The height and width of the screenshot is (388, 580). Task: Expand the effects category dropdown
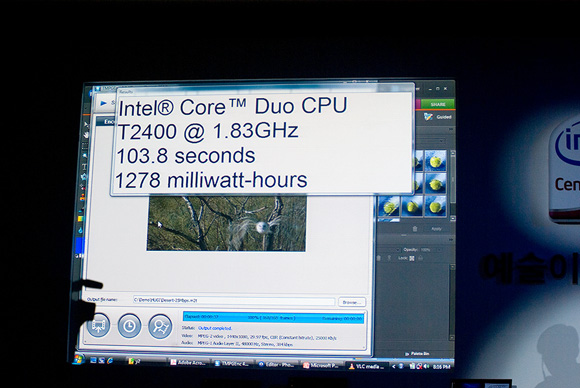point(442,141)
